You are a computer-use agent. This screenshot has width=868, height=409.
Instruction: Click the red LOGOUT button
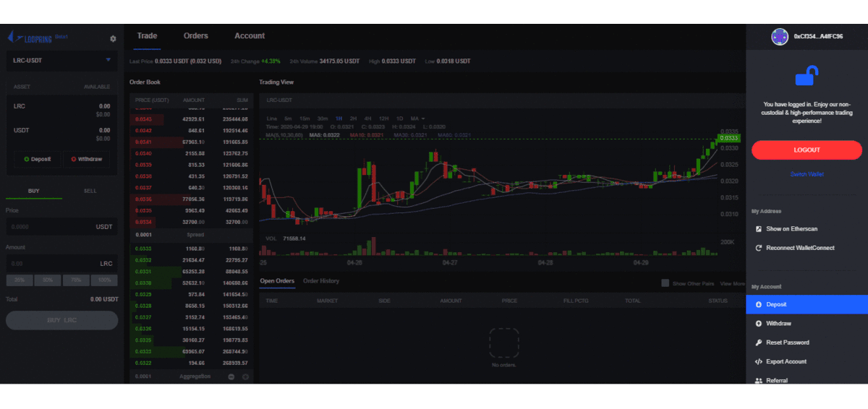807,150
